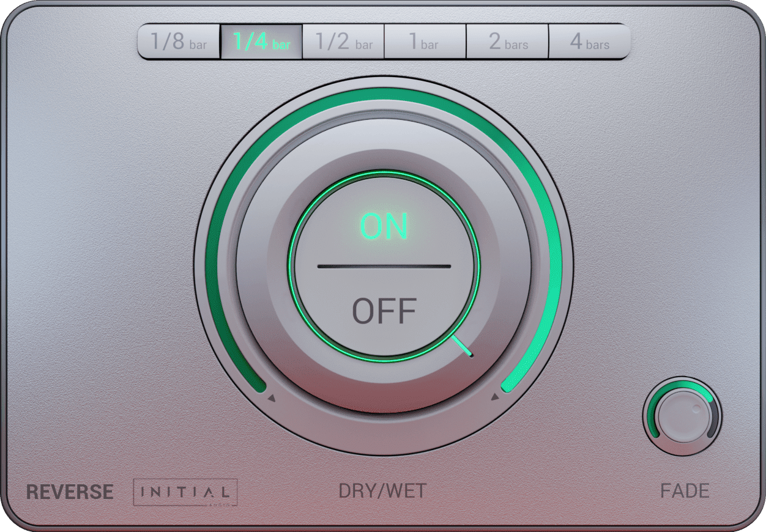Click the small FADE knob

click(682, 417)
